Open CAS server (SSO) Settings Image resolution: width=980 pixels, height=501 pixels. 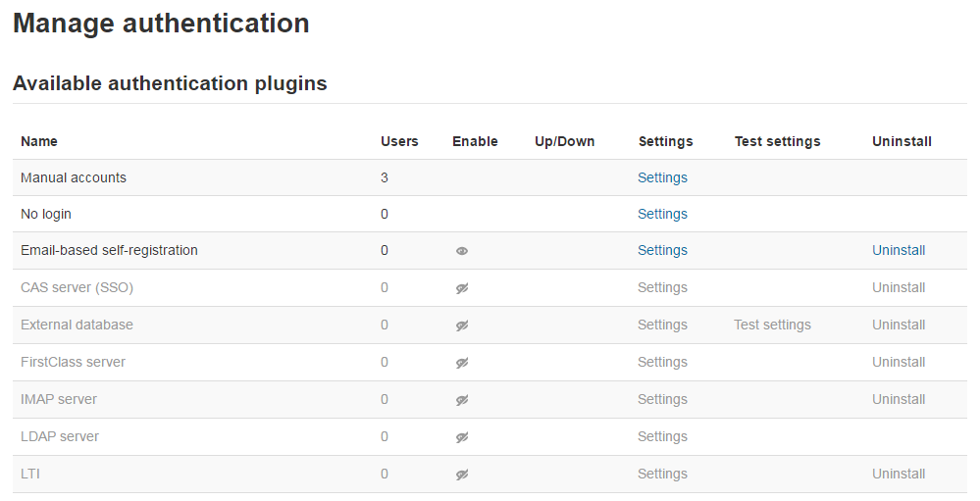[x=662, y=287]
